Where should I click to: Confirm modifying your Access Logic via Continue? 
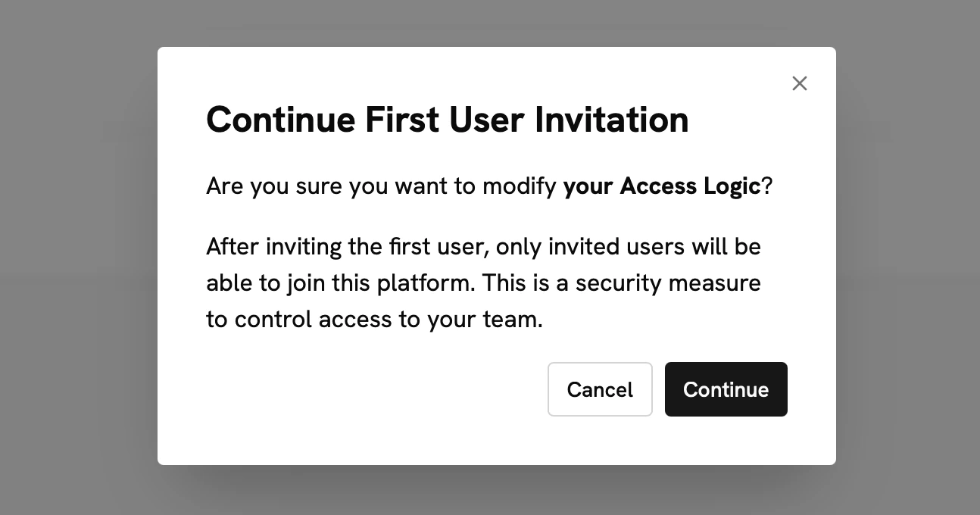[726, 389]
